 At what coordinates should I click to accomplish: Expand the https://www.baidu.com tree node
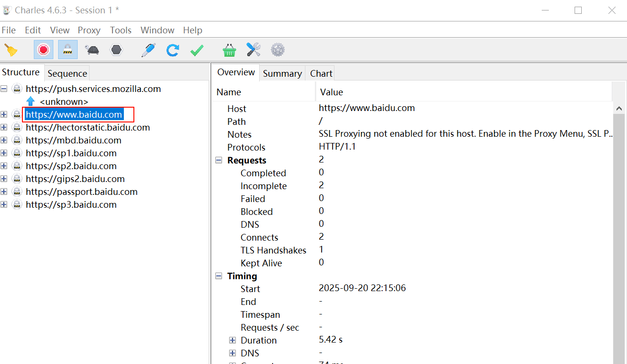[4, 114]
